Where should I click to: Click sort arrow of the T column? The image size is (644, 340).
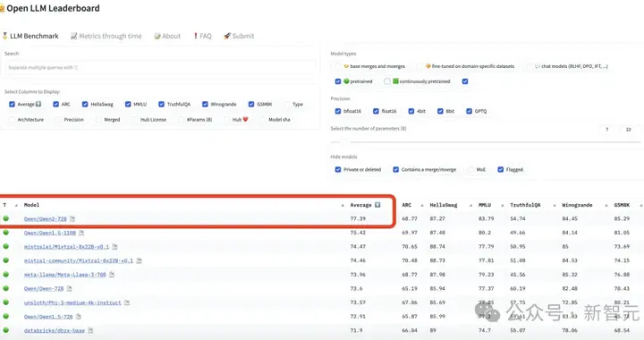click(x=16, y=205)
